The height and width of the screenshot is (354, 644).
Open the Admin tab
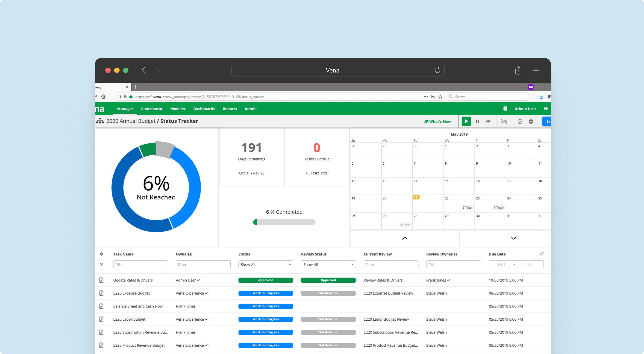[250, 109]
